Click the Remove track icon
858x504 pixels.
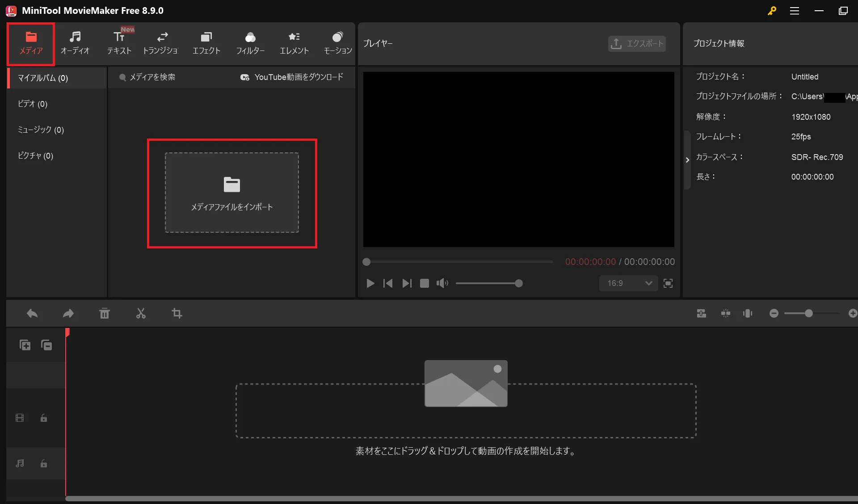(x=46, y=345)
